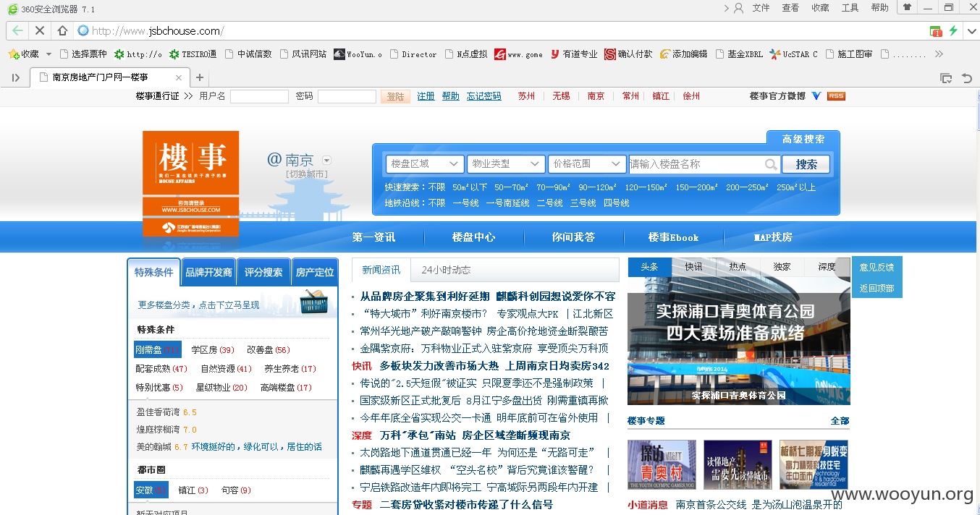Select the 苏州 city link

click(526, 96)
